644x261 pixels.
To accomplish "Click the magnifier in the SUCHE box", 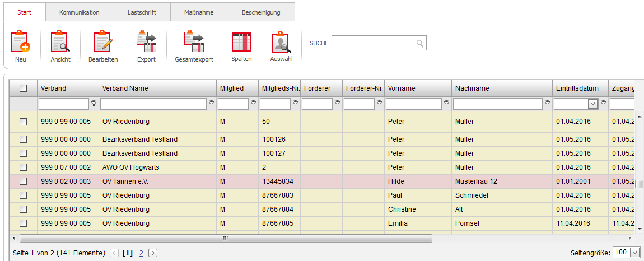I will click(x=420, y=43).
